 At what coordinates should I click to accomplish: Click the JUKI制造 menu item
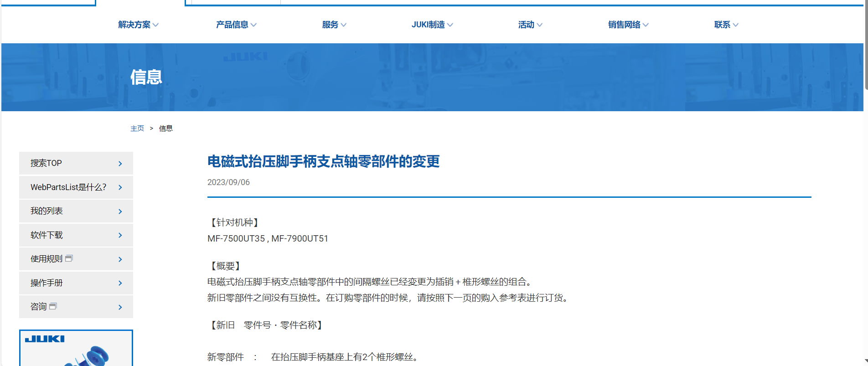pyautogui.click(x=432, y=25)
